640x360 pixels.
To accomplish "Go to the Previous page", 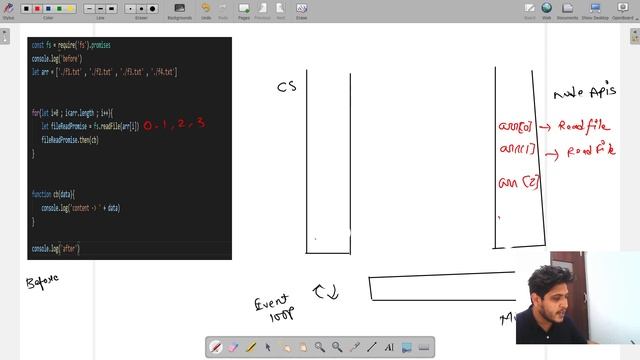I will pyautogui.click(x=262, y=11).
